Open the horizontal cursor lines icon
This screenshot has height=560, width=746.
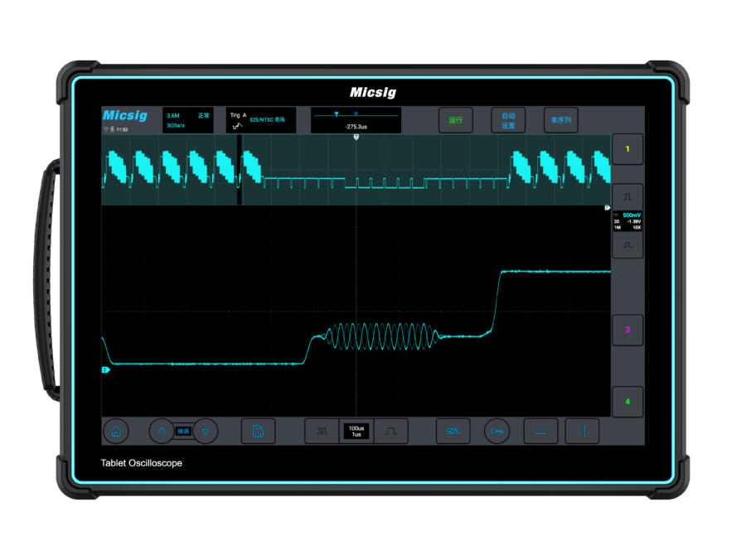(x=540, y=431)
